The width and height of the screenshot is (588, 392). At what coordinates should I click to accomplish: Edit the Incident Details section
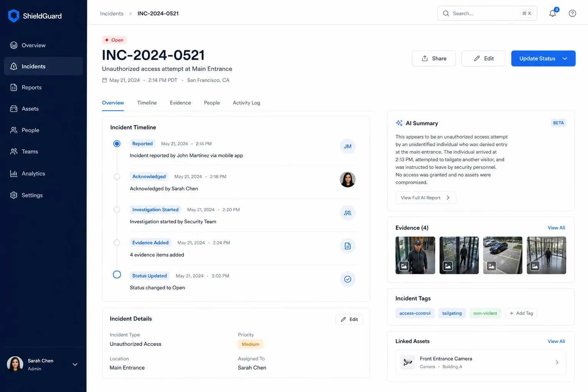(x=349, y=319)
